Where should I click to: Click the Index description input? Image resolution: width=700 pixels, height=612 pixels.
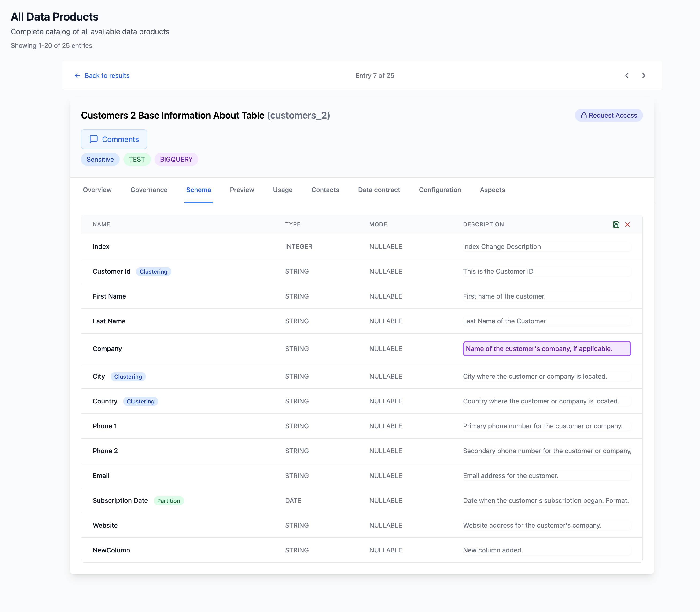[x=546, y=246]
